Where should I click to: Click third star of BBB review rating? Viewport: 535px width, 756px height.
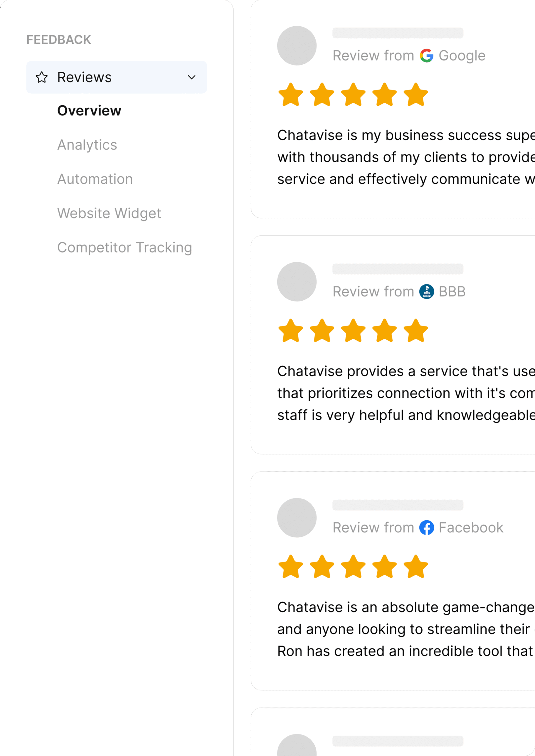pos(353,331)
